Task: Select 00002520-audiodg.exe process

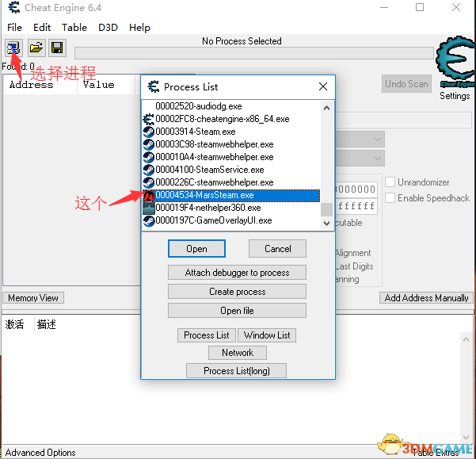Action: pyautogui.click(x=231, y=106)
